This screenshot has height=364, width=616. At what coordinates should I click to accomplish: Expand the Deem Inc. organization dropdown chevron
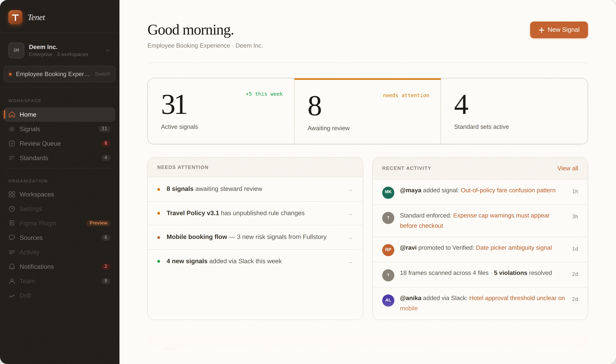pos(108,51)
